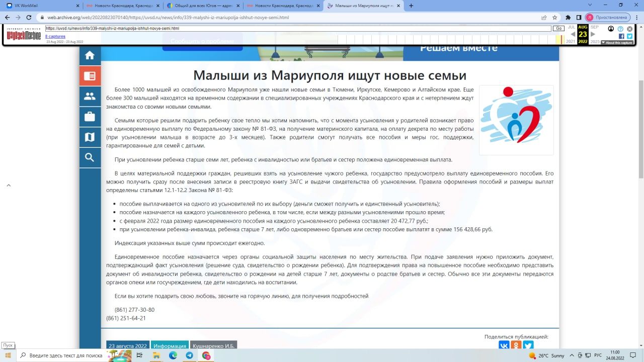Image resolution: width=644 pixels, height=362 pixels.
Task: Open the map icon in the sidebar
Action: click(90, 137)
